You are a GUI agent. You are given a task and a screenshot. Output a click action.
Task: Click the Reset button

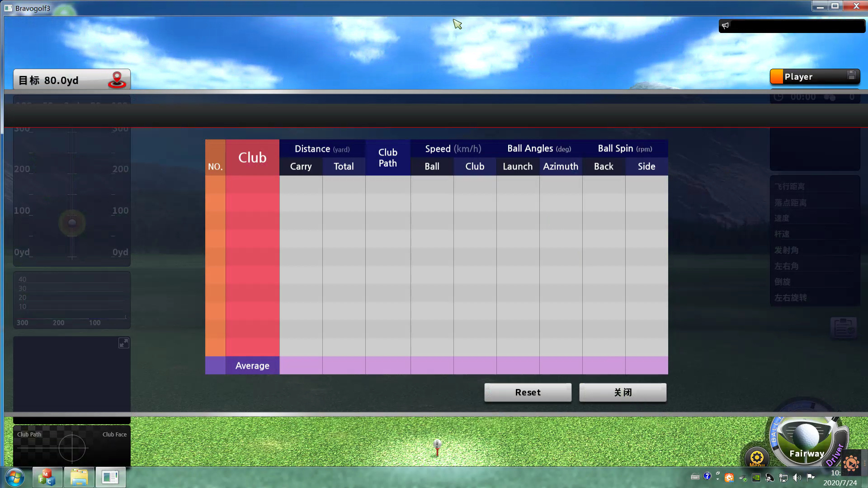point(528,392)
